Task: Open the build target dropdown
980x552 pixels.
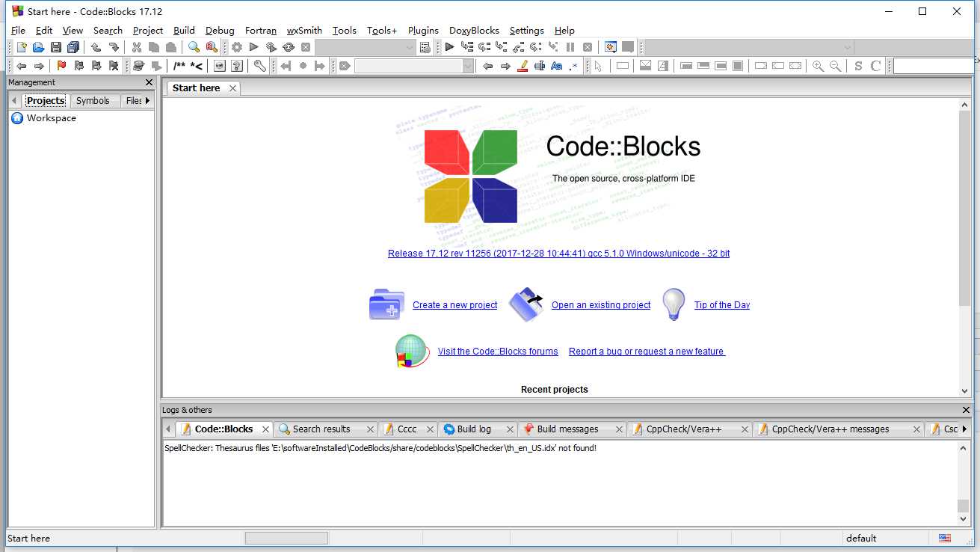Action: [365, 47]
